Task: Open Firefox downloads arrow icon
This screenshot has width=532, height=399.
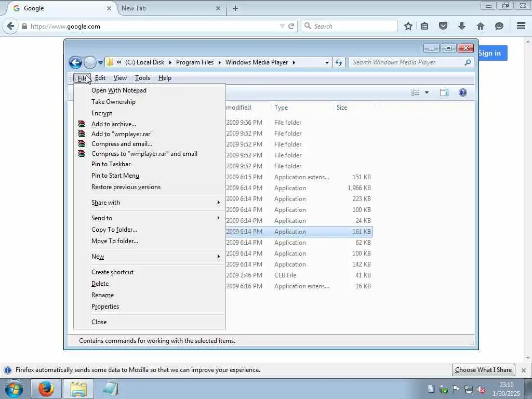Action: pyautogui.click(x=462, y=26)
